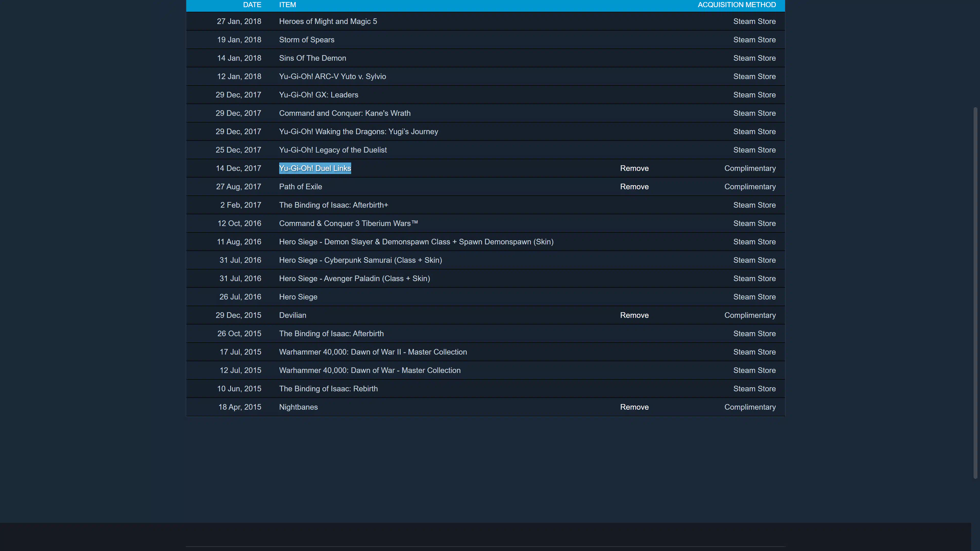The image size is (980, 551).
Task: Click Remove for Nightbanes
Action: 634,407
